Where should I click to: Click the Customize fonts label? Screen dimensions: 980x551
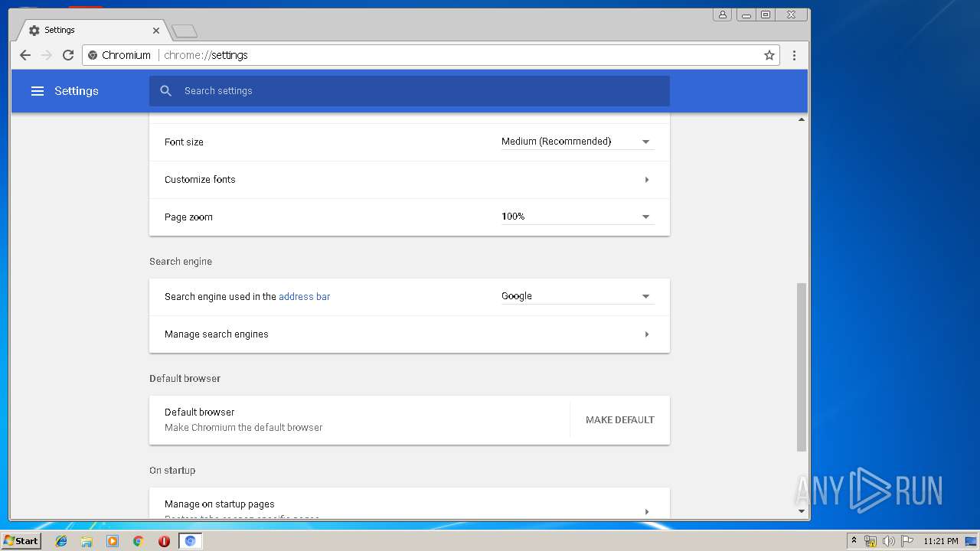click(200, 180)
